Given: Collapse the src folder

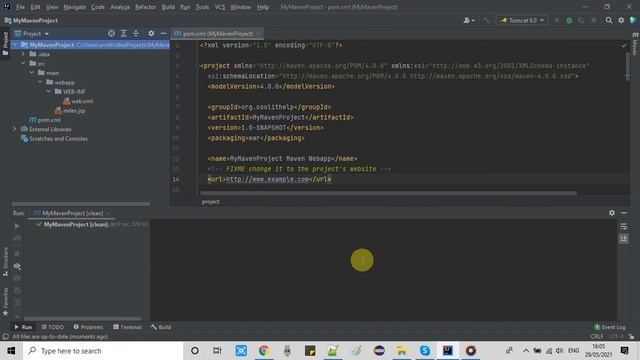Looking at the screenshot, I should tap(23, 63).
